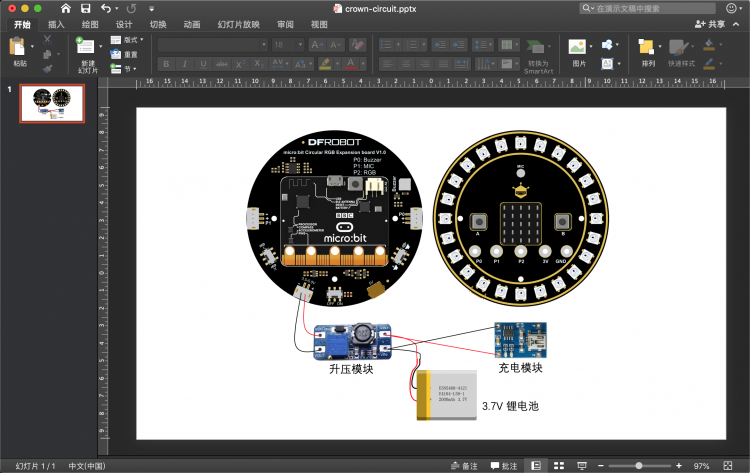Toggle the 备注 notes pane

point(464,466)
